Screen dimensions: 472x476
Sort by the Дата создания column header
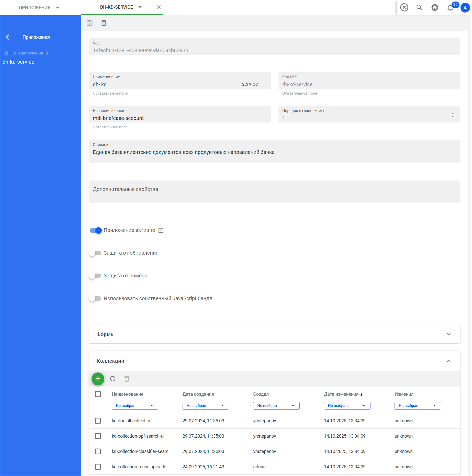pyautogui.click(x=198, y=394)
